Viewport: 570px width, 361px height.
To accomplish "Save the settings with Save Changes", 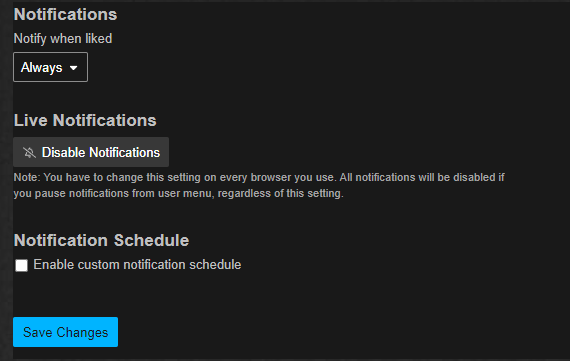I will (65, 332).
